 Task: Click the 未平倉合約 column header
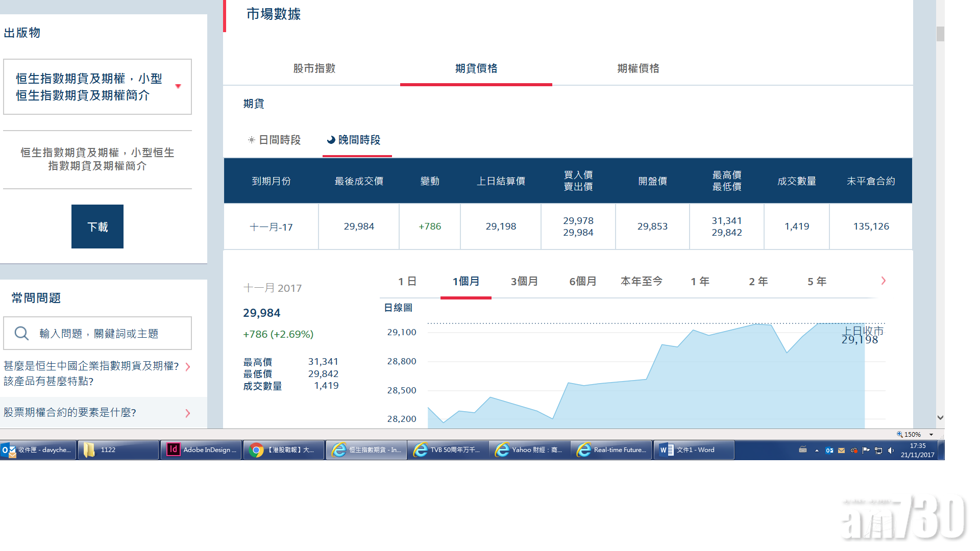(x=871, y=181)
